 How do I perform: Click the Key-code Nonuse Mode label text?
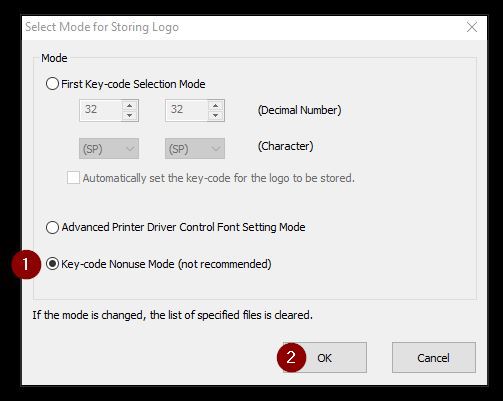pyautogui.click(x=166, y=264)
